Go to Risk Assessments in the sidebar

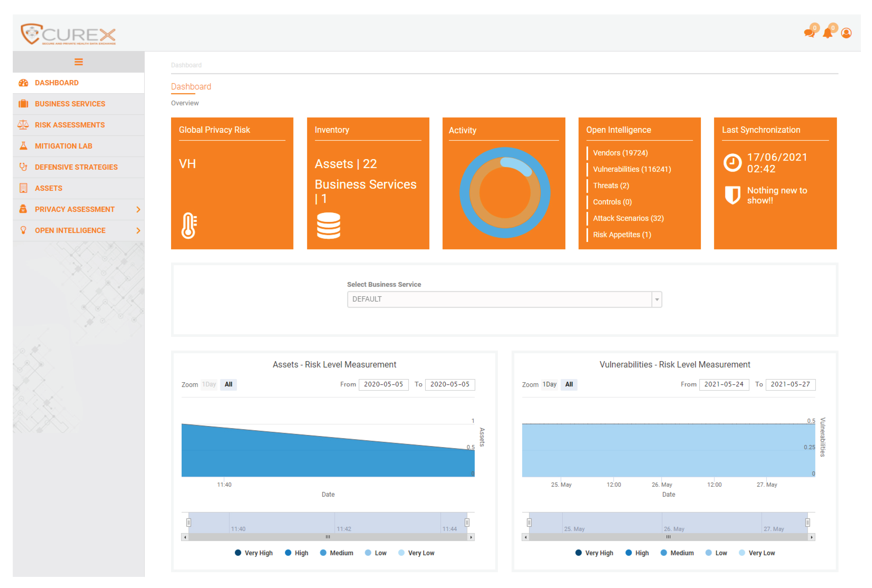coord(70,125)
